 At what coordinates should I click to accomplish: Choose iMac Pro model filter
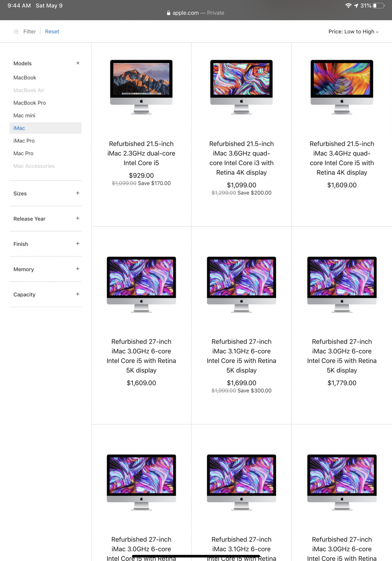pyautogui.click(x=24, y=141)
